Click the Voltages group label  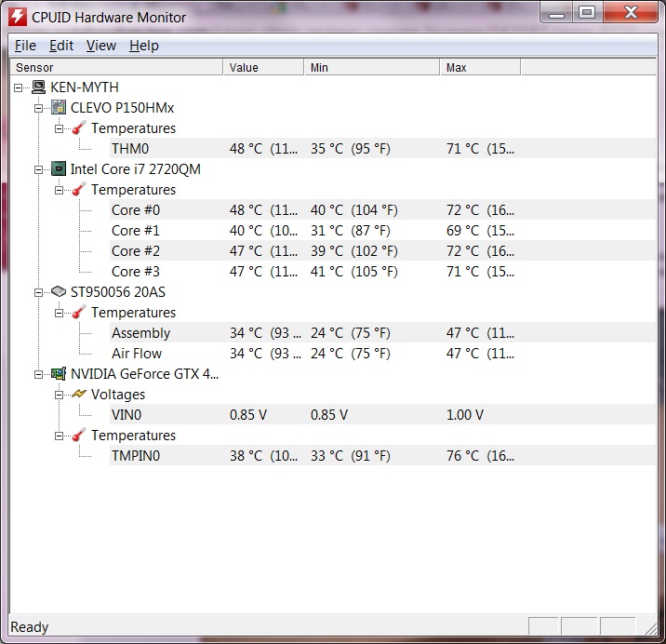(117, 394)
